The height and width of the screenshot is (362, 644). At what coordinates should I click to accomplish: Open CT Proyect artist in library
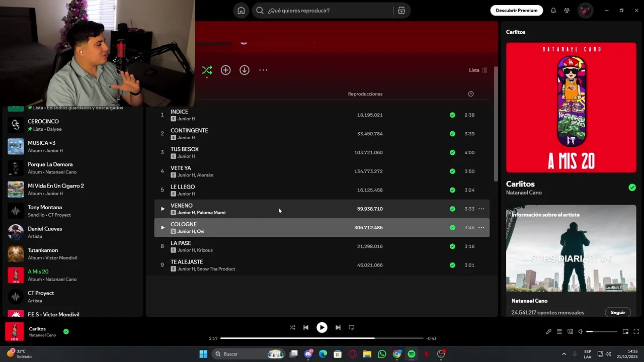(x=73, y=297)
